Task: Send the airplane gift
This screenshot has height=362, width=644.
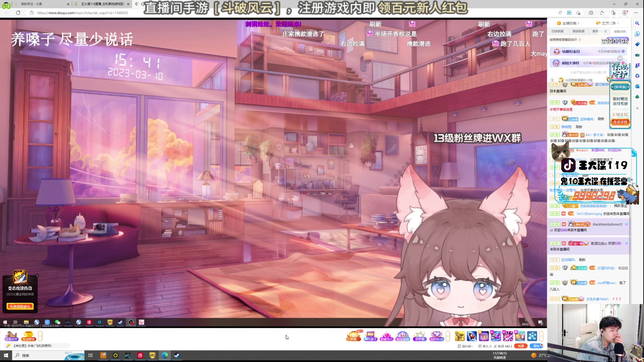Action: (460, 336)
